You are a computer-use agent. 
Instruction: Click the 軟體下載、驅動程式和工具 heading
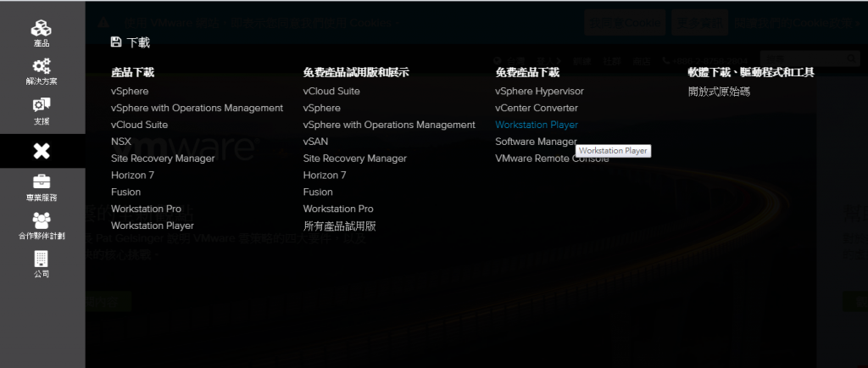point(751,72)
